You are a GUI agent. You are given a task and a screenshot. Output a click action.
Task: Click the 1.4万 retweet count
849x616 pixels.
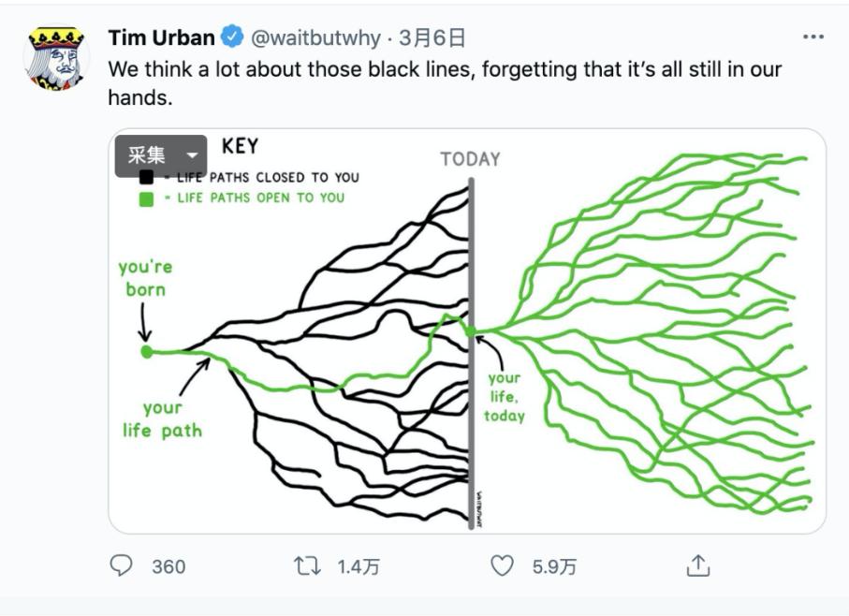359,566
